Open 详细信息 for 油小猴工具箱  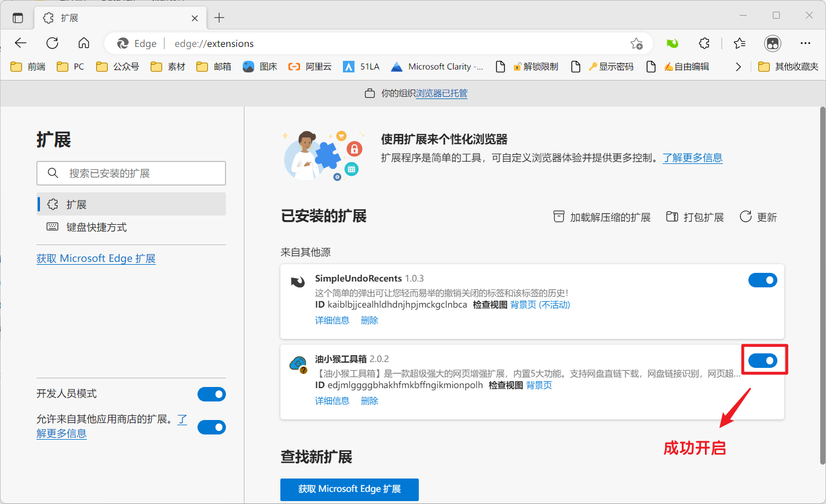click(332, 400)
